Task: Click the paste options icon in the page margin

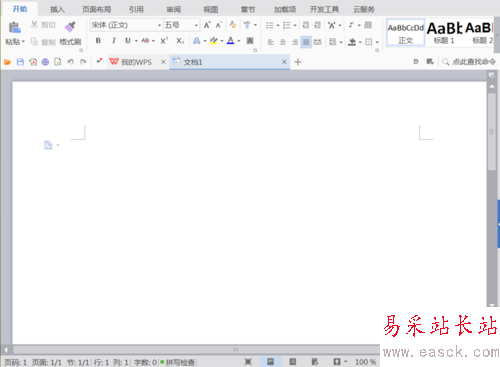Action: pyautogui.click(x=48, y=145)
